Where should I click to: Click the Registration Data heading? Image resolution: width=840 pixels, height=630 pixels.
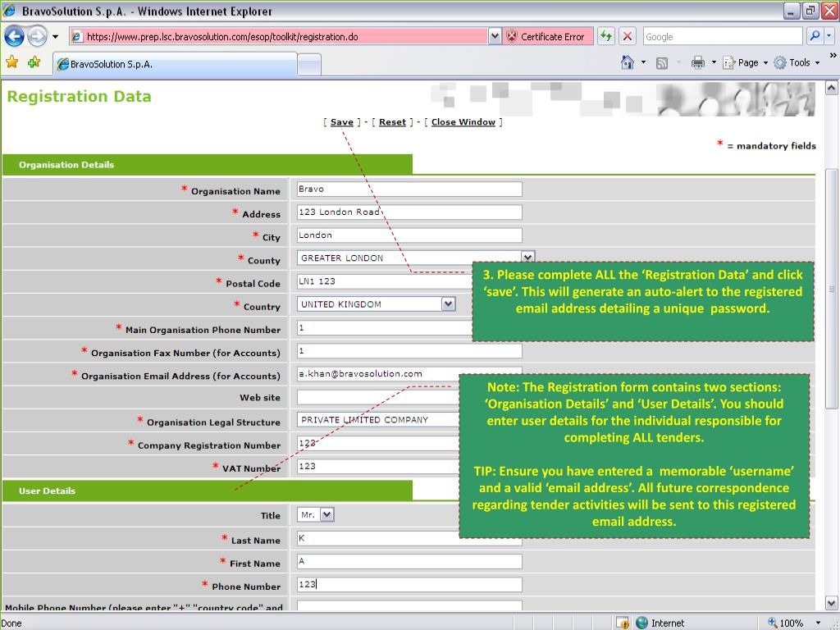coord(80,97)
